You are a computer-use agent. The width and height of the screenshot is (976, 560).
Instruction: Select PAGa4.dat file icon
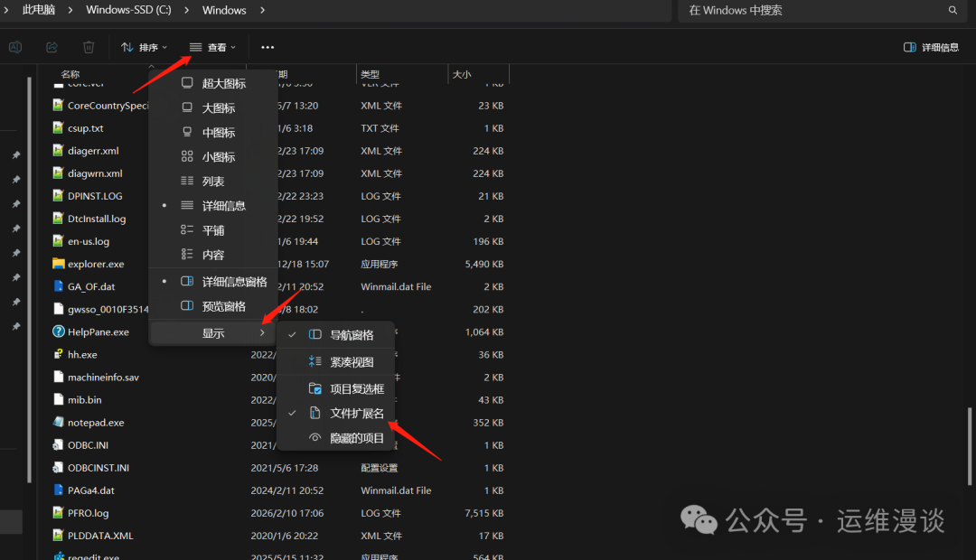59,490
